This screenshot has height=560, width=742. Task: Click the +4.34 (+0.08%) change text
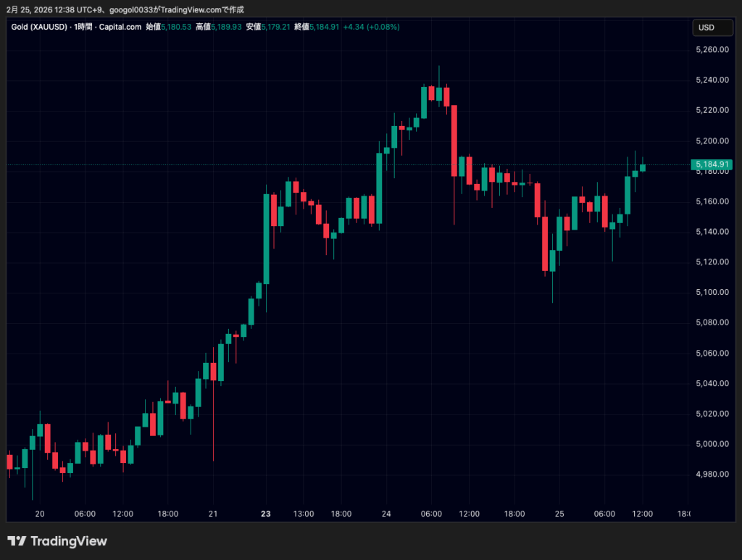[x=371, y=27]
